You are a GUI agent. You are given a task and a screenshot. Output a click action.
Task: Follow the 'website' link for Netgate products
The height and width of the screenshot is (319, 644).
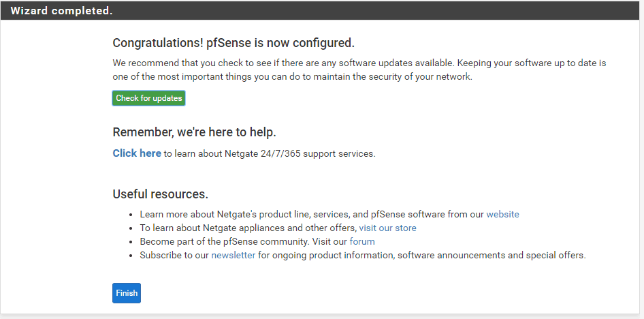click(502, 214)
